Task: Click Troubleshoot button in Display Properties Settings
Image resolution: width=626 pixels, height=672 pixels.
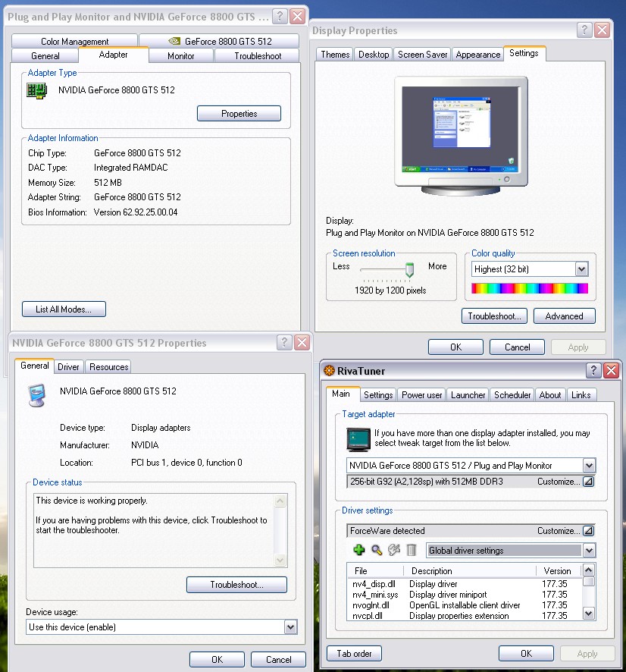Action: point(494,316)
